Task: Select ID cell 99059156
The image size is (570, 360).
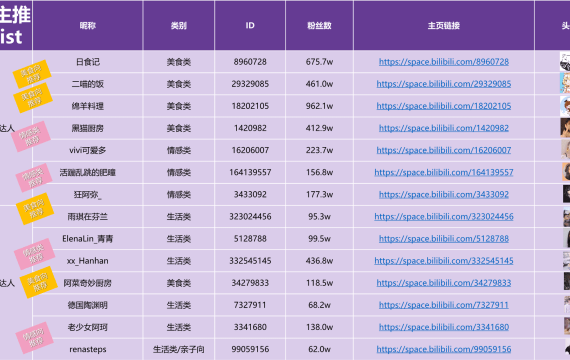Action: [x=250, y=349]
